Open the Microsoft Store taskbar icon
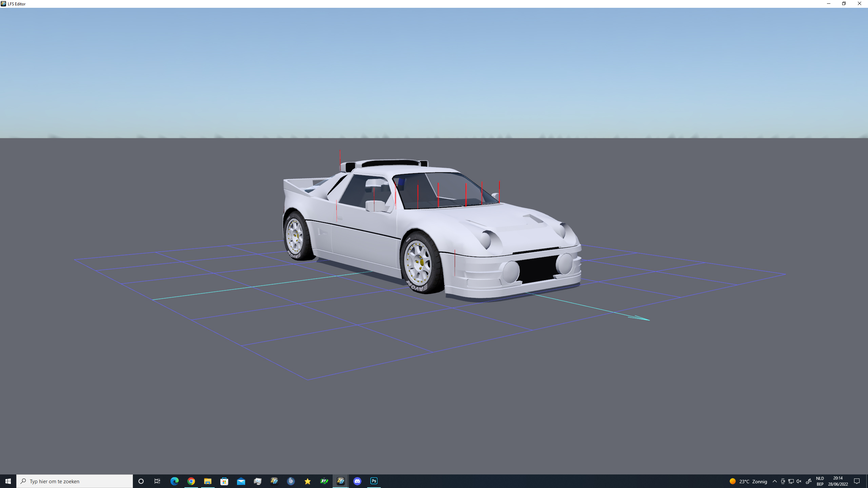This screenshot has width=868, height=488. pos(224,481)
